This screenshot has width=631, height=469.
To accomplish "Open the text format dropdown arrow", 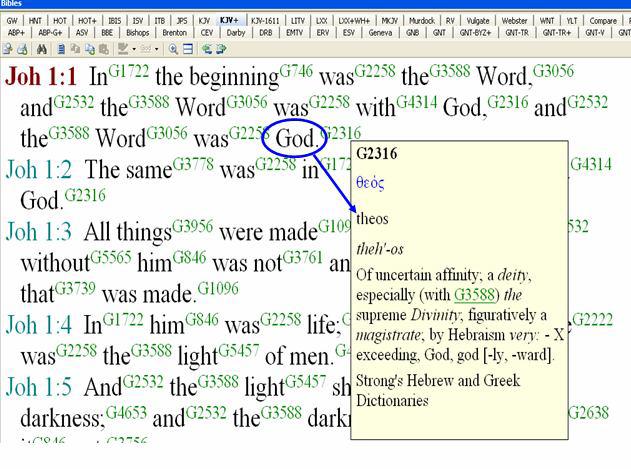I will 157,50.
